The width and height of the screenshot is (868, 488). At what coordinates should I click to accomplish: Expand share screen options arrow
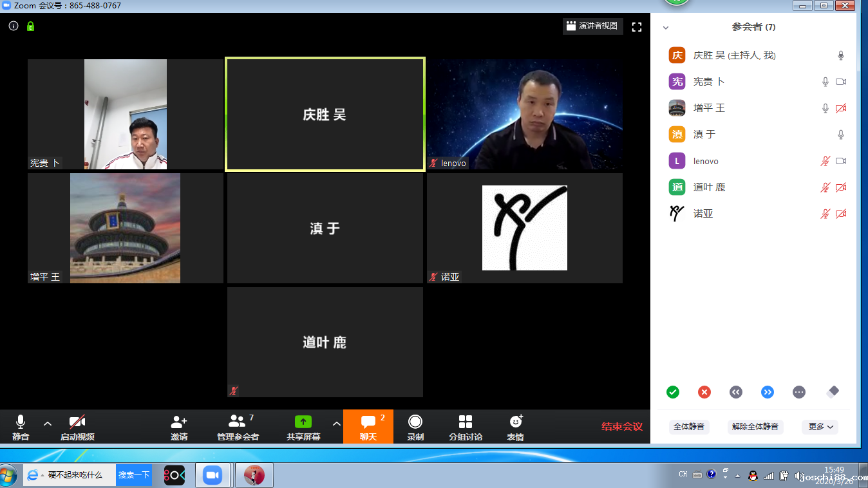(x=336, y=424)
